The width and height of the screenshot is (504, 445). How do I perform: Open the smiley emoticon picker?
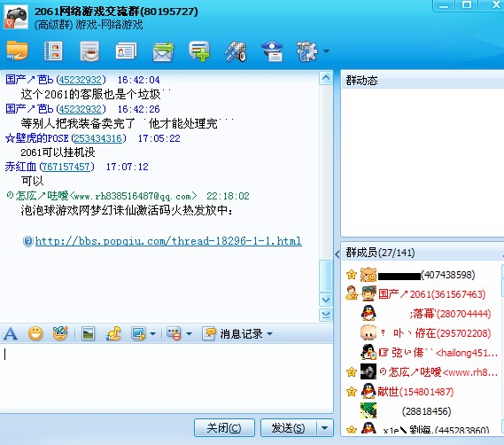[x=35, y=333]
